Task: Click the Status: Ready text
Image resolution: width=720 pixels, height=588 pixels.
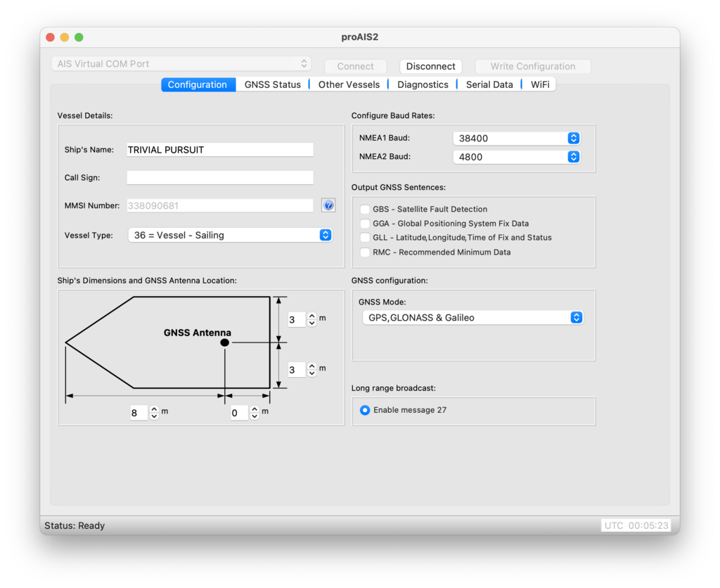Action: pos(75,525)
